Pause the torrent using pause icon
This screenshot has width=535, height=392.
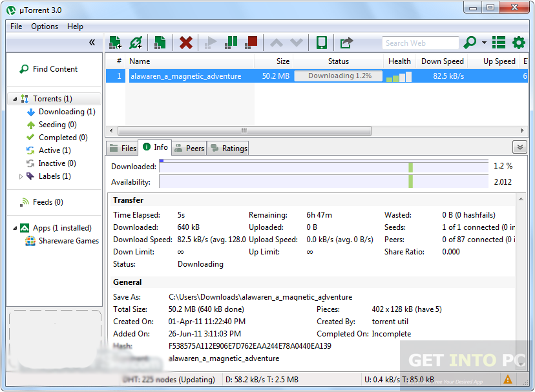click(231, 43)
